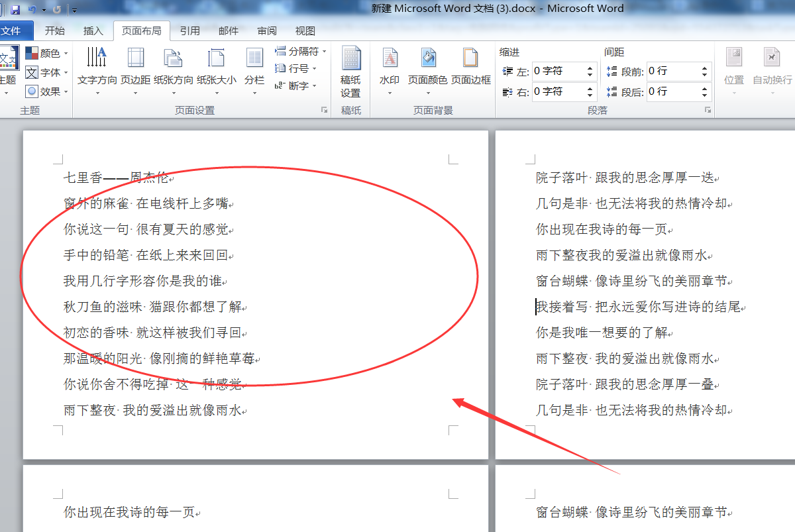The image size is (795, 532).
Task: Click the line 我用几行字形容你是我的谁
Action: tap(142, 281)
